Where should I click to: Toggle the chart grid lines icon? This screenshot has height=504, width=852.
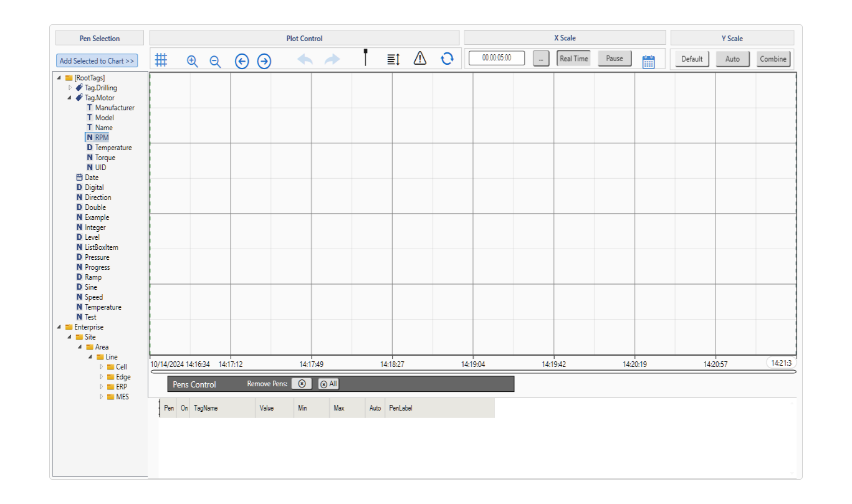point(161,60)
